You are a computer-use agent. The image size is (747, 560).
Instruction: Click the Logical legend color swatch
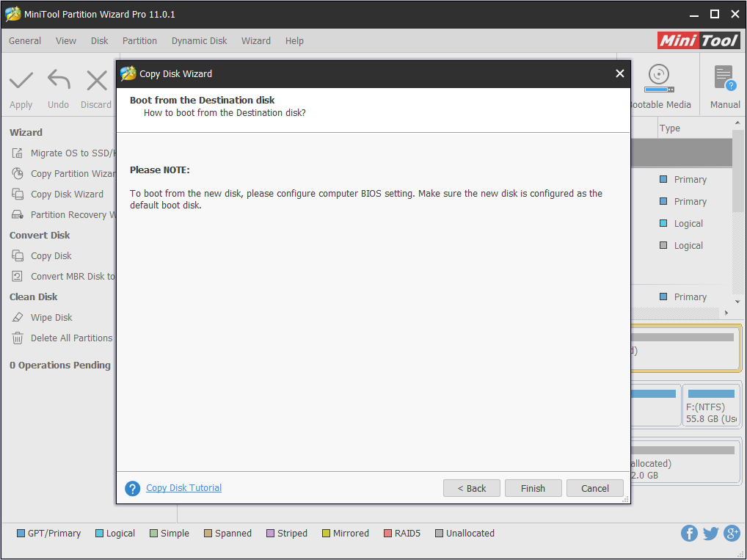click(x=99, y=534)
